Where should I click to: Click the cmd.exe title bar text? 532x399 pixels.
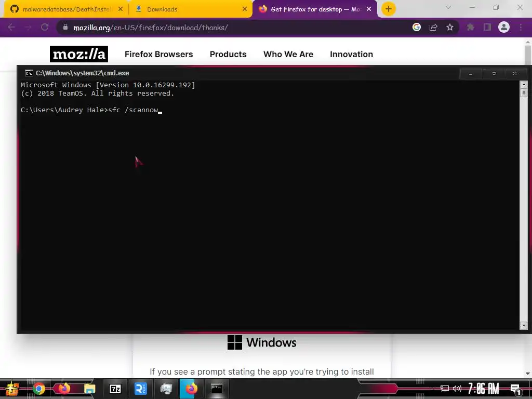[83, 73]
